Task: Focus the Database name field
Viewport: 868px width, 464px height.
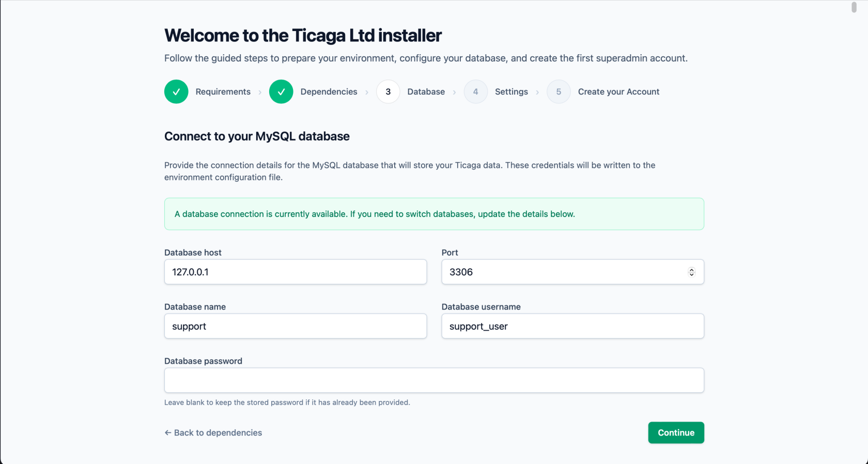Action: pos(295,326)
